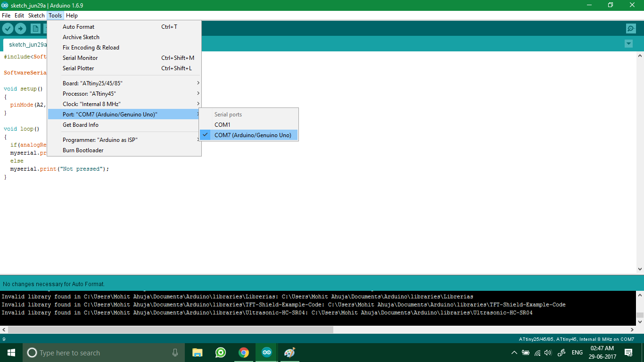Click the editor vertical scrollbar up arrow
Image resolution: width=644 pixels, height=362 pixels.
click(640, 56)
